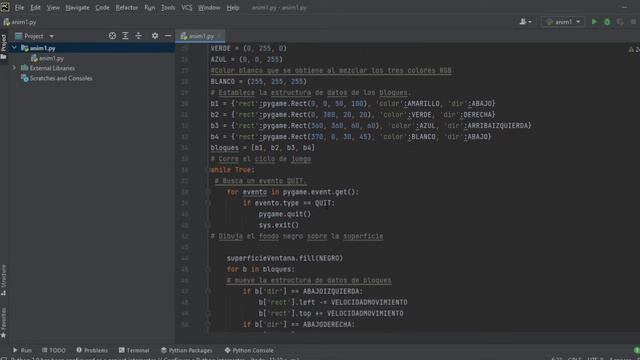Select External Libraries tree item

coord(48,68)
